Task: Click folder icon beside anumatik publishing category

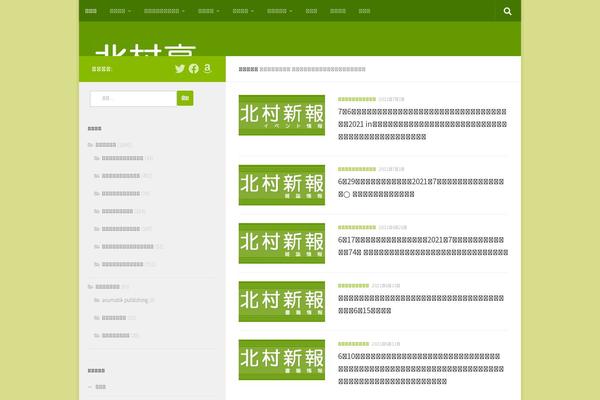Action: tap(97, 300)
